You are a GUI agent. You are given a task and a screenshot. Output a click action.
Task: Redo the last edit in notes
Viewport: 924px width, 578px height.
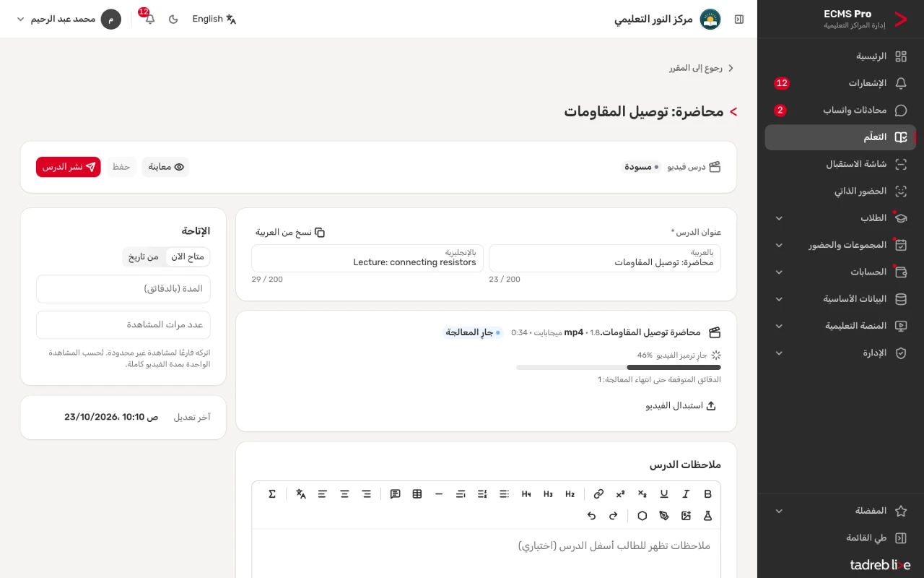(614, 516)
